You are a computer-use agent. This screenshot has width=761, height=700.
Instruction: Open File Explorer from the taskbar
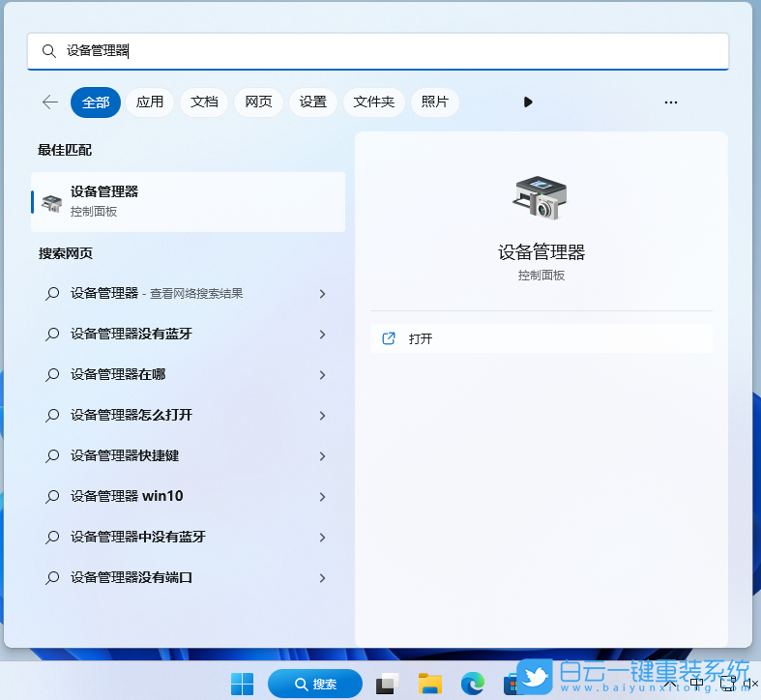(430, 684)
